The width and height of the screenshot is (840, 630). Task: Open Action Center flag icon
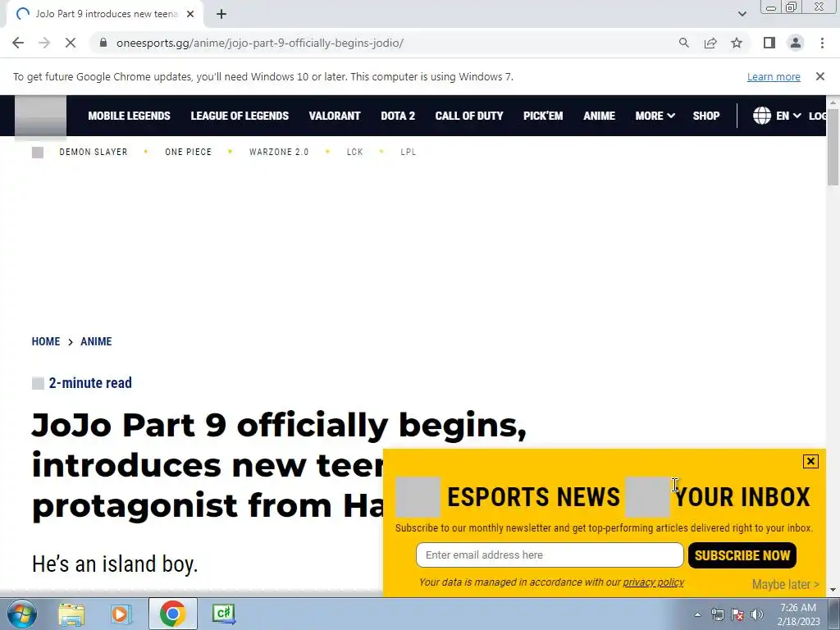pyautogui.click(x=737, y=614)
